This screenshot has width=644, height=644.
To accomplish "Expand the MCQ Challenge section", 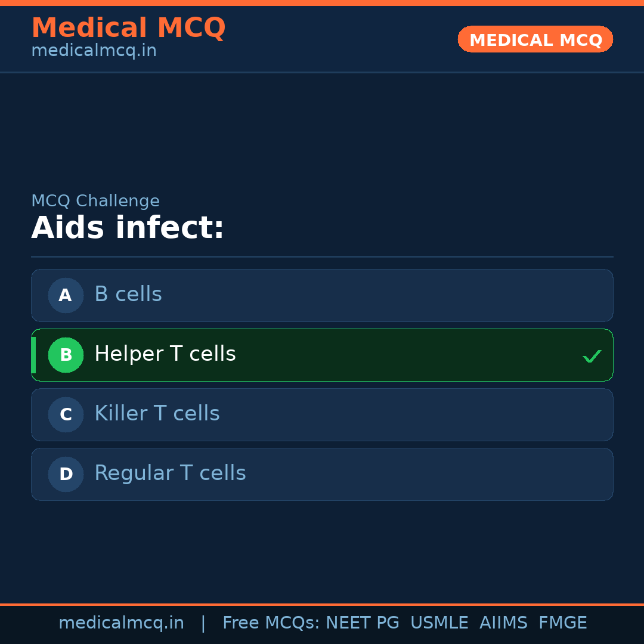I will click(x=95, y=201).
